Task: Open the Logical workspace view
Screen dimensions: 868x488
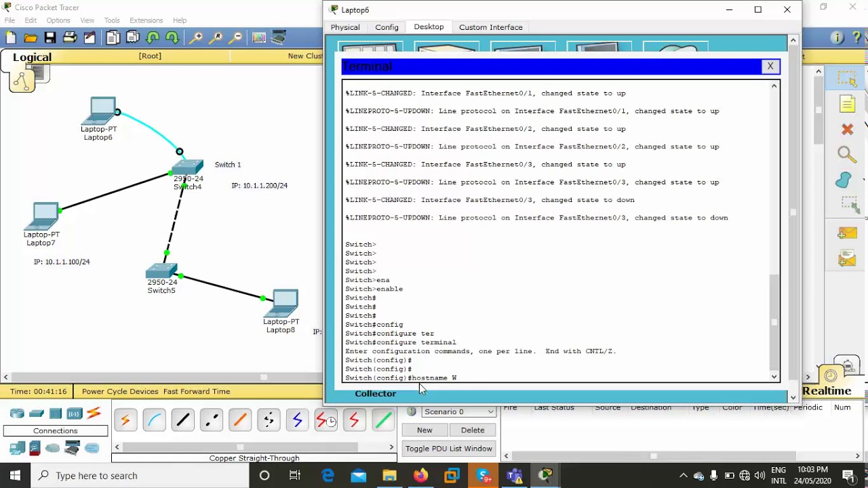Action: coord(32,58)
